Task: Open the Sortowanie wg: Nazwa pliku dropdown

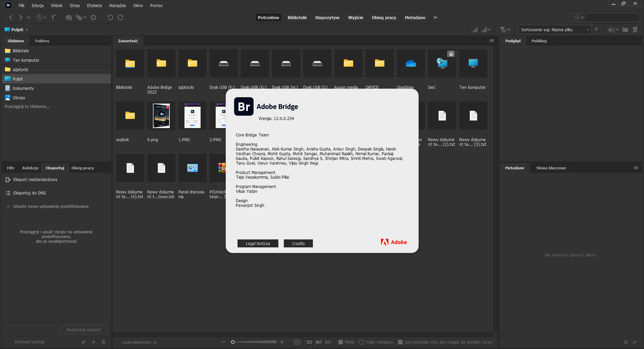Action: [x=555, y=30]
